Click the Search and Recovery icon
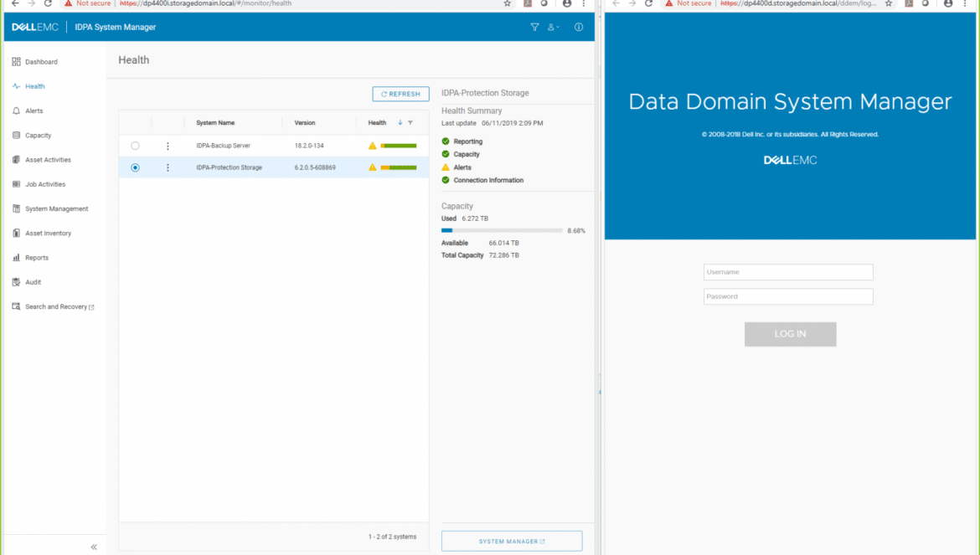This screenshot has height=555, width=980. 16,306
